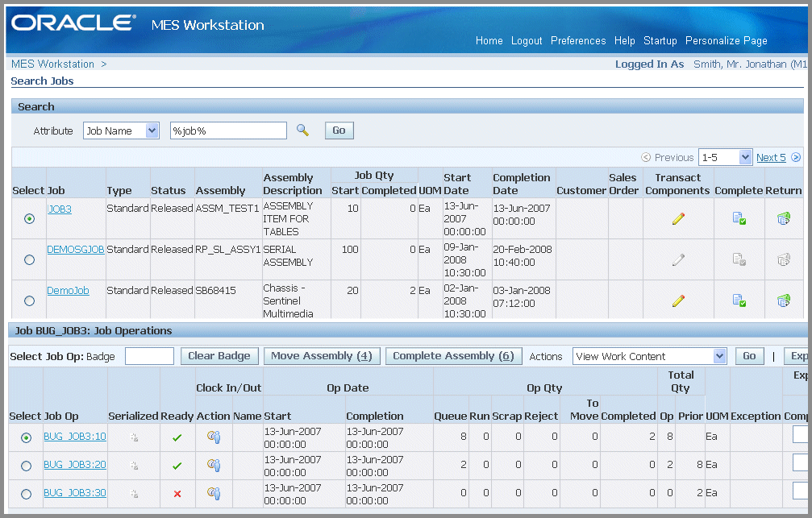Screen dimensions: 812x518
Task: Click Clock In/Out action icon for BUG_JOB3:20
Action: [214, 465]
